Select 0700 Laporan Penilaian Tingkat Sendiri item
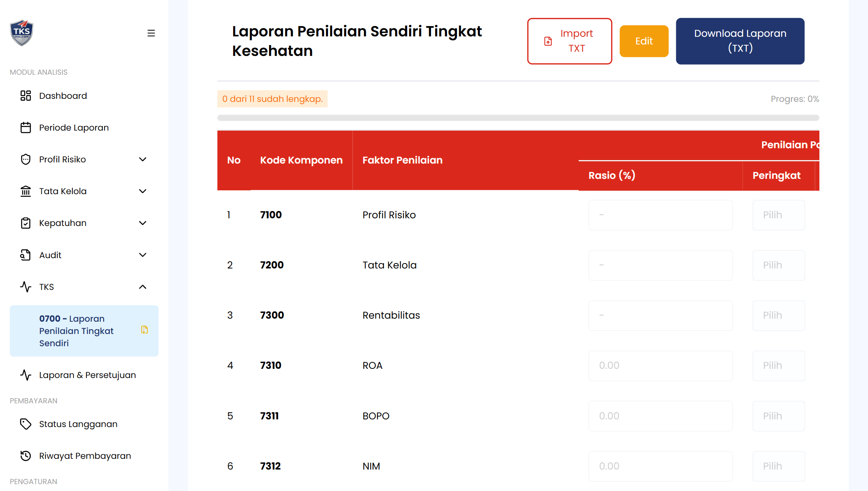Viewport: 868px width, 491px height. (x=77, y=331)
